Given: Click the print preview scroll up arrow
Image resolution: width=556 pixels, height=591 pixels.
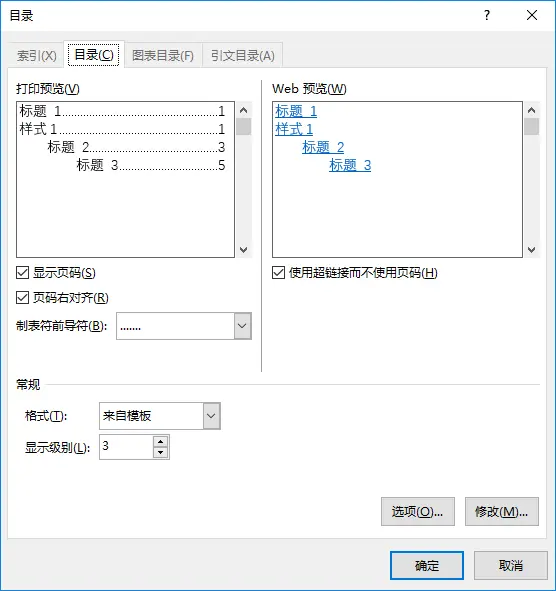Looking at the screenshot, I should click(x=244, y=110).
